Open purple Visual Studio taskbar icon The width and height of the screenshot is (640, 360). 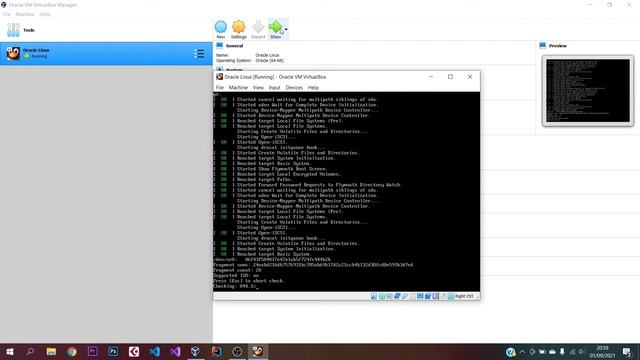coord(175,351)
